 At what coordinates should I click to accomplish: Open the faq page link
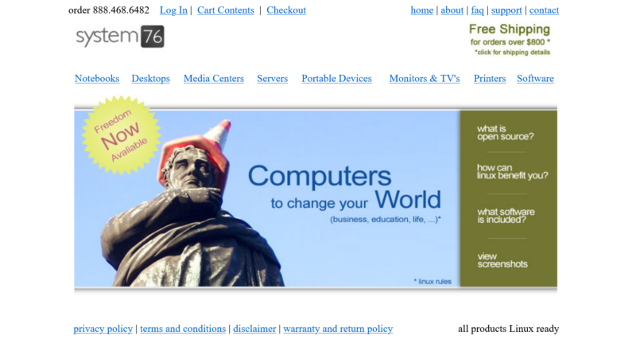point(477,10)
